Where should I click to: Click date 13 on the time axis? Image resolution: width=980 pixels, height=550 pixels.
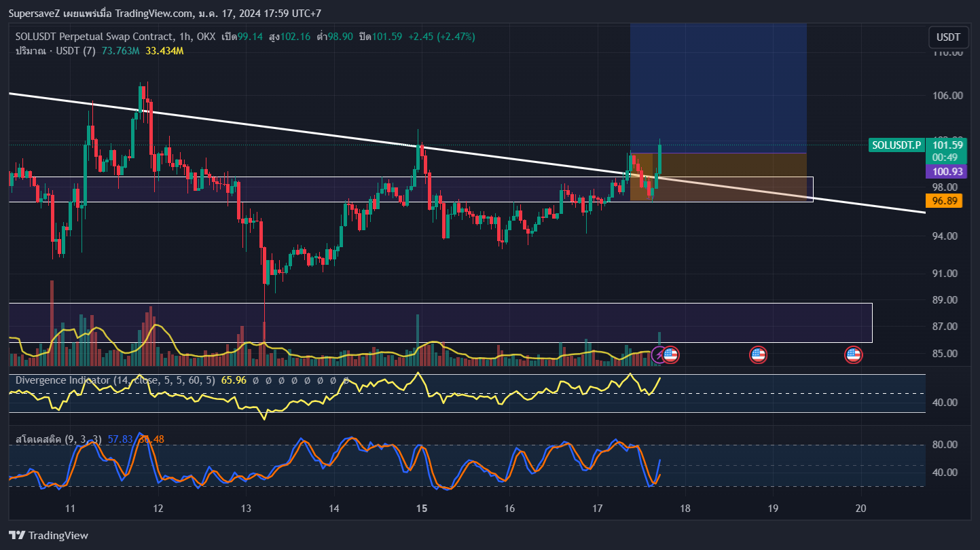tap(246, 509)
